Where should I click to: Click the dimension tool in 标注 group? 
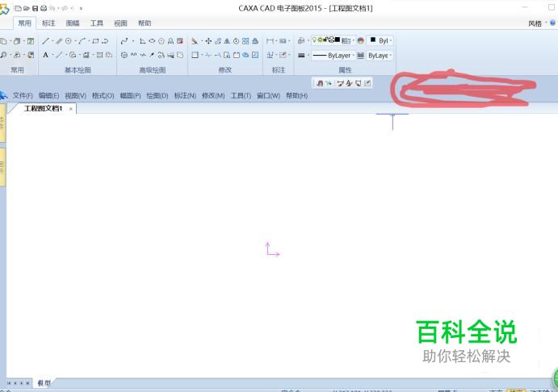[270, 41]
